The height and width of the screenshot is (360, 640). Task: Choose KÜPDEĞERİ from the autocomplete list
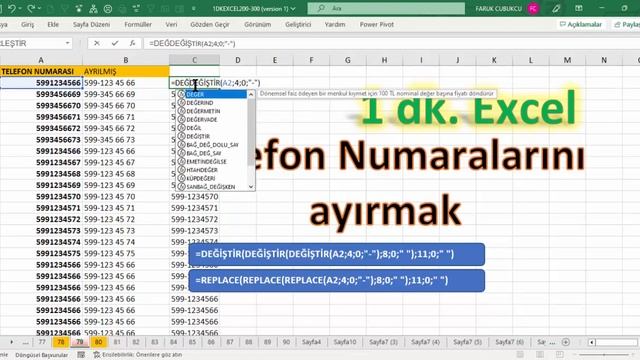[x=212, y=178]
